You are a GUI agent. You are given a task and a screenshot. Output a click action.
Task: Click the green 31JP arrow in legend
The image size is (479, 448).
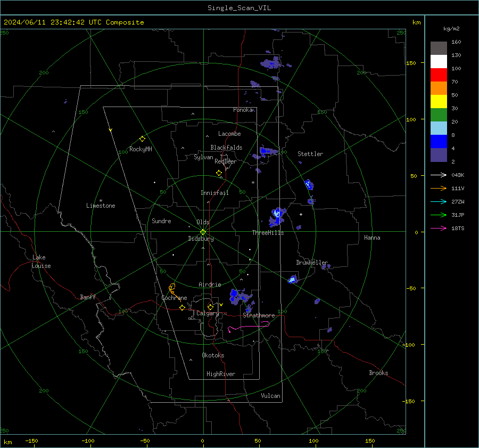(439, 215)
